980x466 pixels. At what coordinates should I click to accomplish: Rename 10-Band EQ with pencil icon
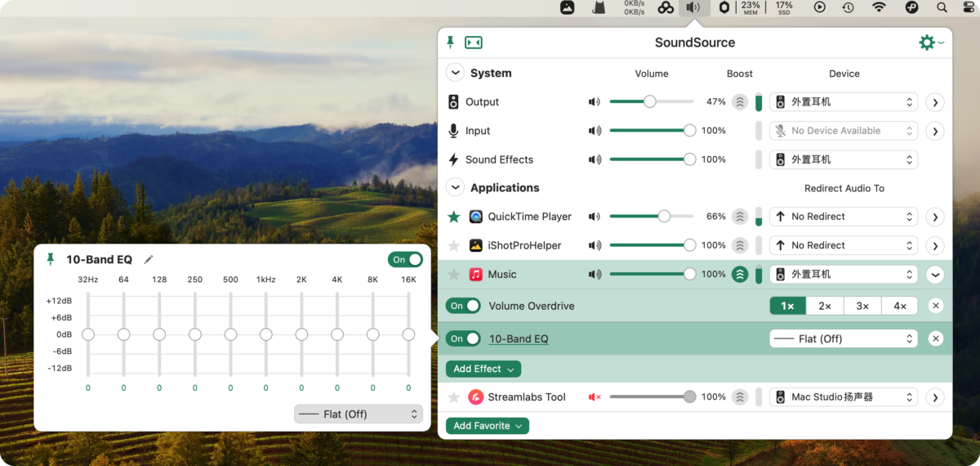pos(148,260)
